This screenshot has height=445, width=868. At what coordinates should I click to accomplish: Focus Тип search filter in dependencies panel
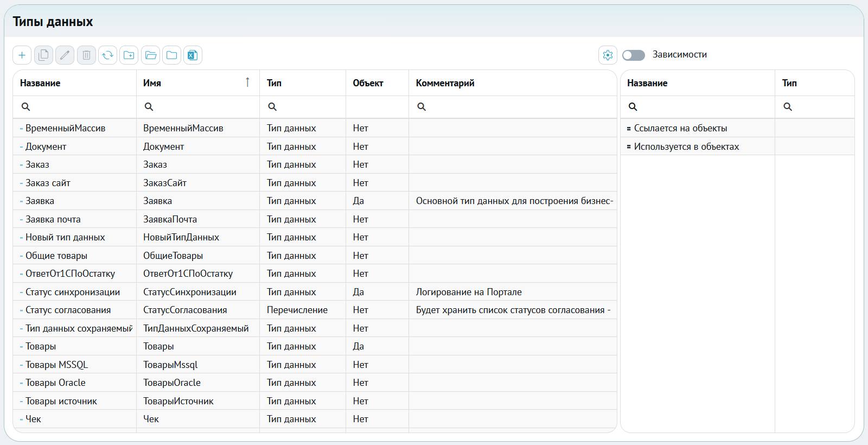coord(814,107)
